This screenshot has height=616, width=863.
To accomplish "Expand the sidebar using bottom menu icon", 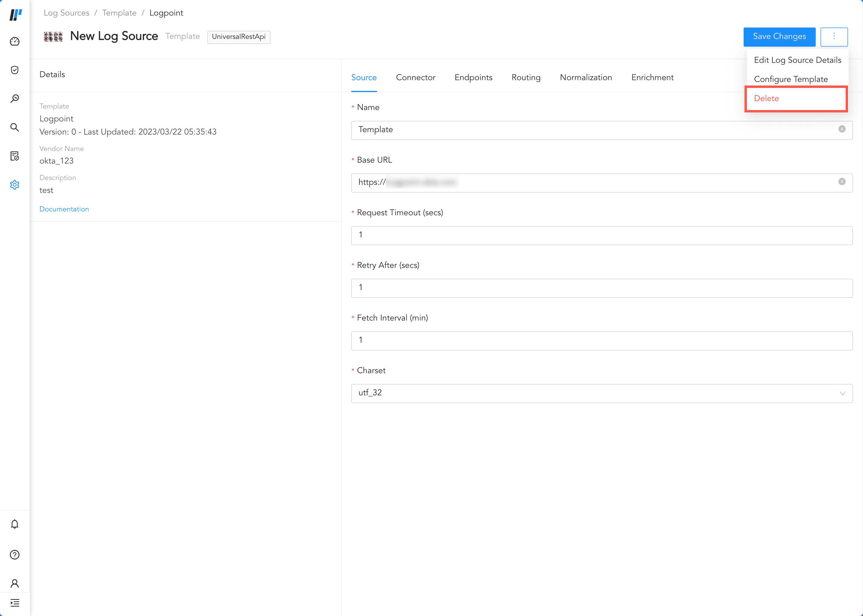I will pos(14,603).
